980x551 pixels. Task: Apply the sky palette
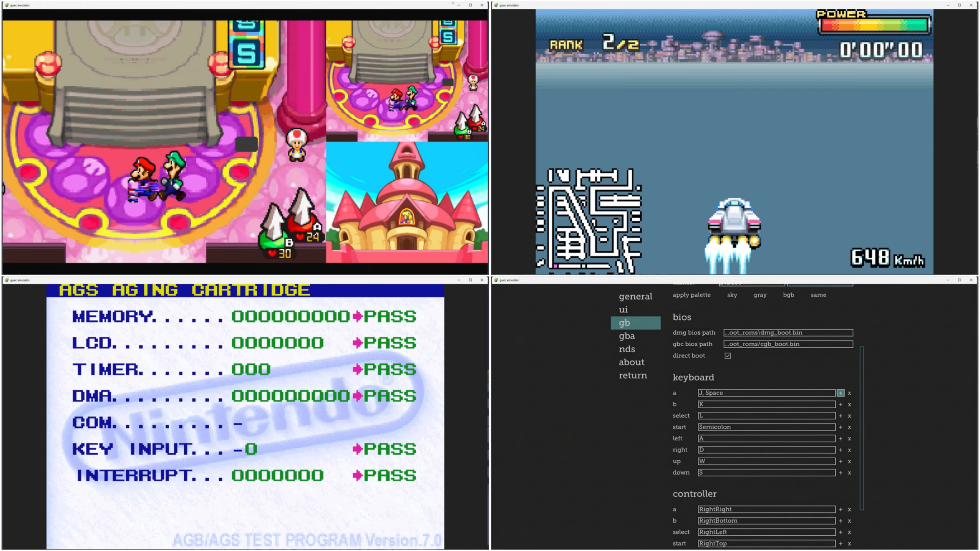(732, 295)
